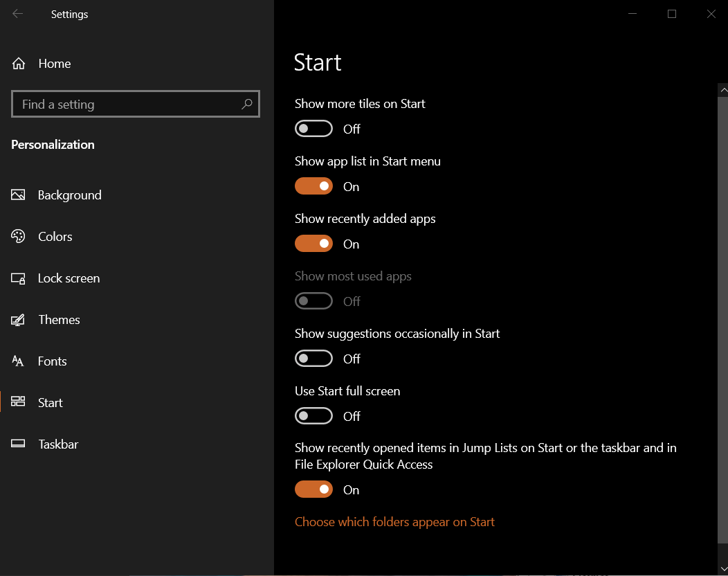Screen dimensions: 728x576
Task: Turn off Show app list in Start menu
Action: [314, 186]
